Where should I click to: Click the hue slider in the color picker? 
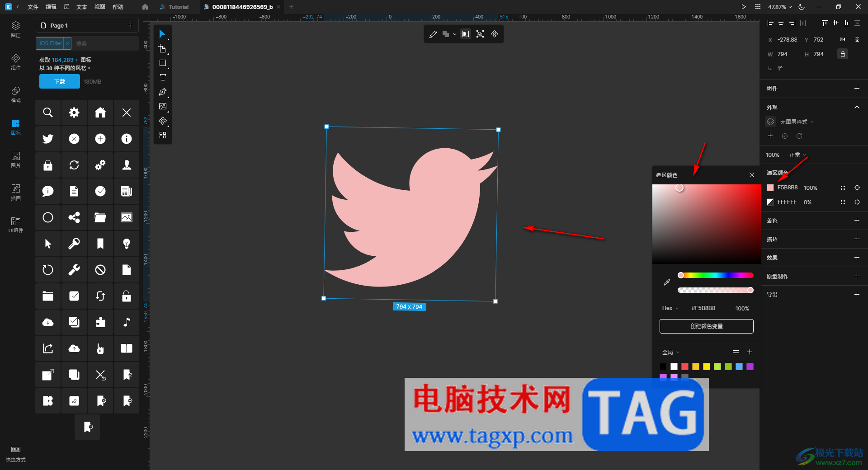pyautogui.click(x=716, y=275)
